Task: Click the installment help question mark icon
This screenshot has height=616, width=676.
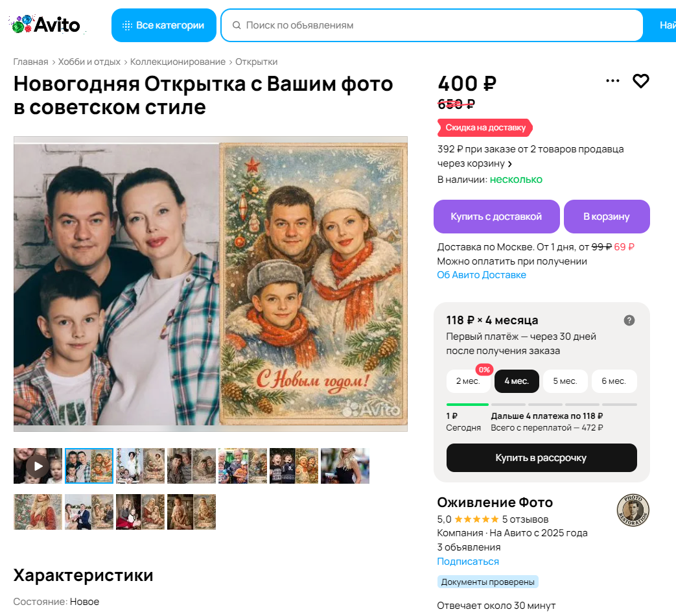Action: click(x=629, y=320)
